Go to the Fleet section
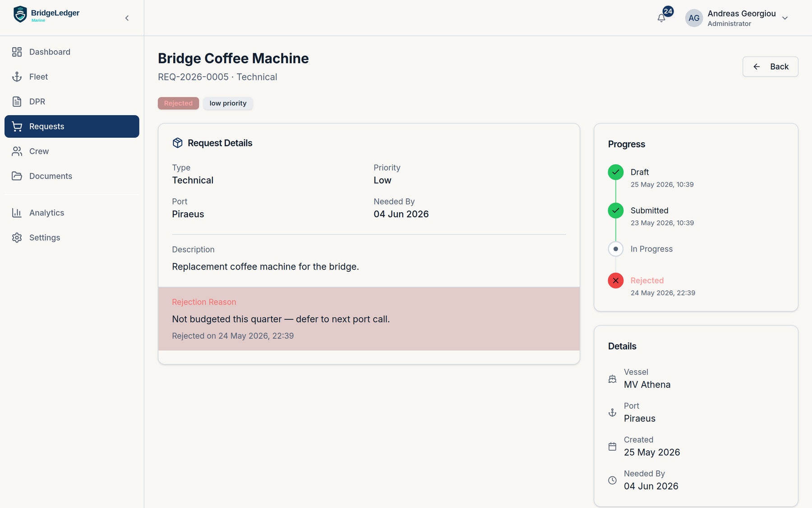Screen dimensions: 812x508 (72, 77)
